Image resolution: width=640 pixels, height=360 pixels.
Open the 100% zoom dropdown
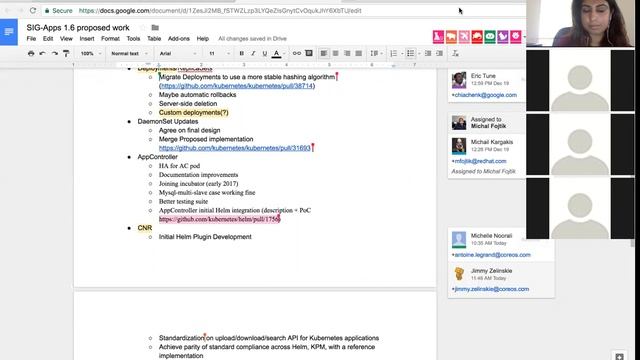(x=91, y=53)
